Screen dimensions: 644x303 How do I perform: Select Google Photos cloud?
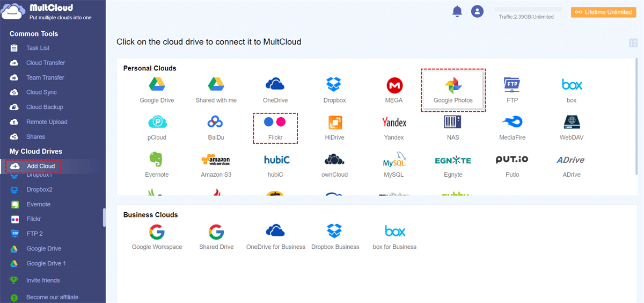click(x=453, y=90)
